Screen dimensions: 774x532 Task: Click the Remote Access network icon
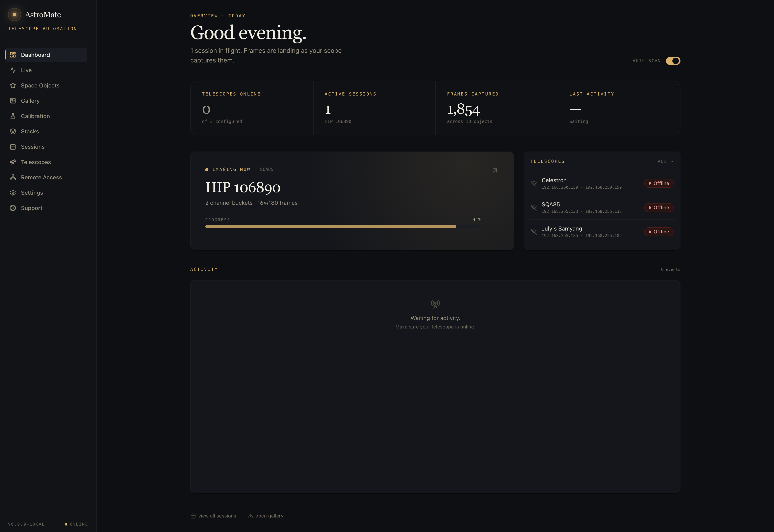[x=13, y=177]
